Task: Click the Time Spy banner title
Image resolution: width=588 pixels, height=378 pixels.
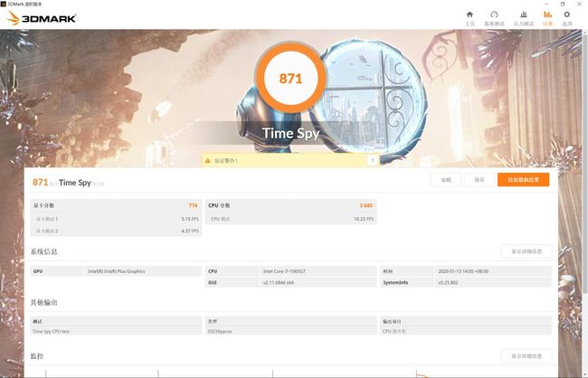Action: click(290, 133)
